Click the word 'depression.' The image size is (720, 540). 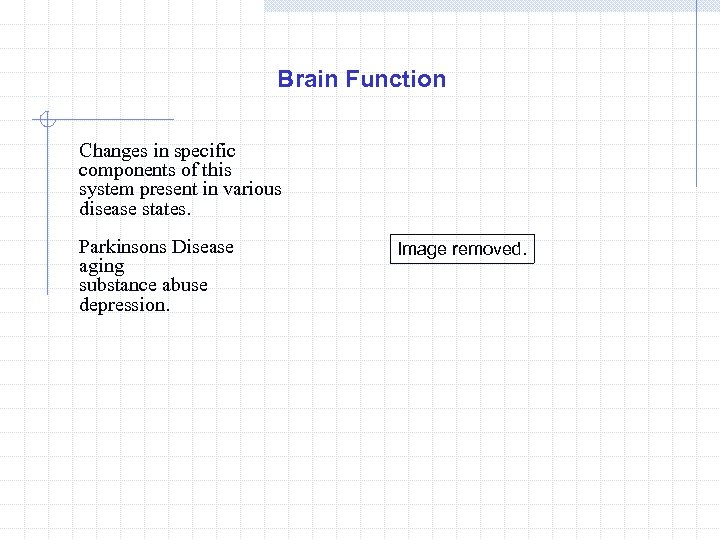click(x=124, y=305)
